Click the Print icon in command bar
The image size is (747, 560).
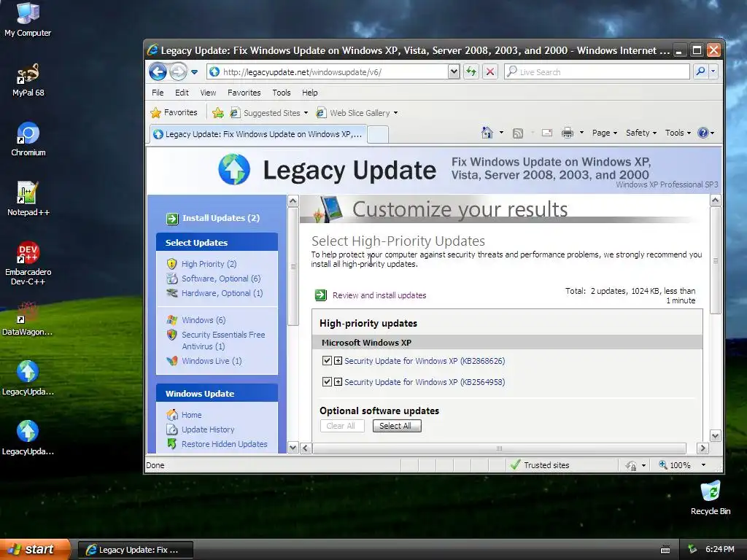[567, 133]
